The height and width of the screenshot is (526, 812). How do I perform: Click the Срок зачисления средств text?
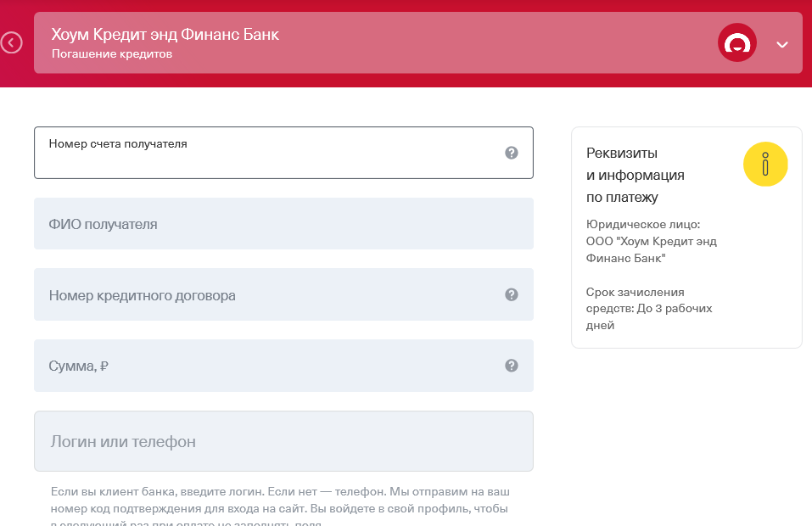pos(649,309)
